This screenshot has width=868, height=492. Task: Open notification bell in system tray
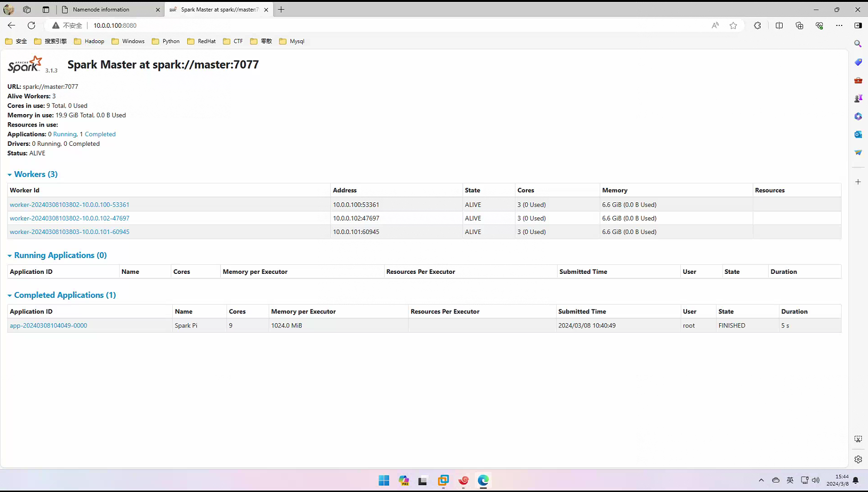tap(856, 480)
